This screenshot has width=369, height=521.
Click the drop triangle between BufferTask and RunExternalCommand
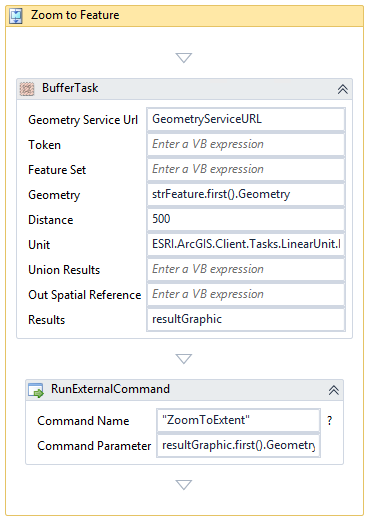[184, 359]
